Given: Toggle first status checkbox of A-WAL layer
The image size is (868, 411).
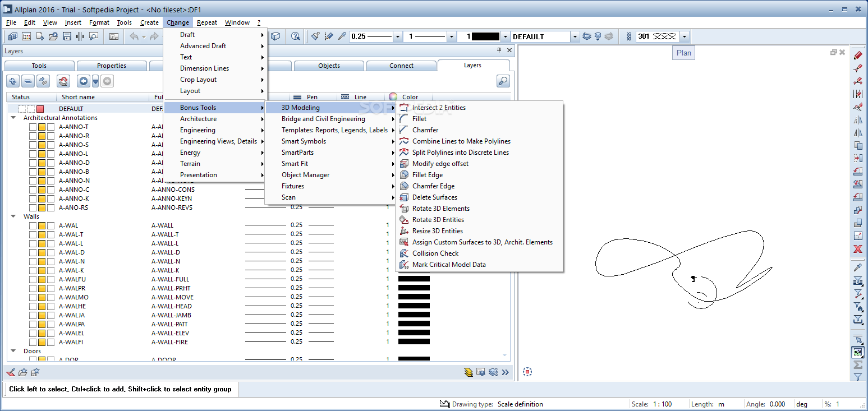Looking at the screenshot, I should click(x=33, y=225).
